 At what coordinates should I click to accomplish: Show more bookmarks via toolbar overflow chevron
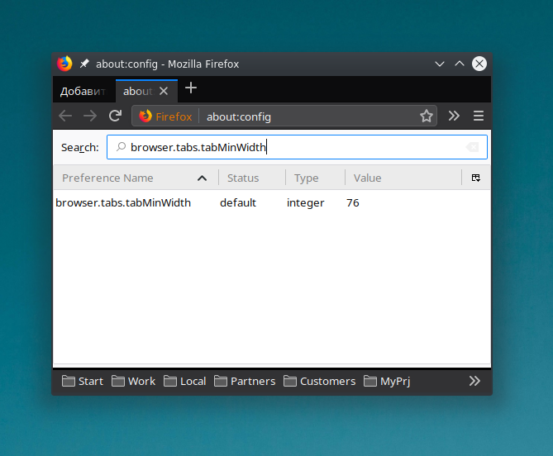pyautogui.click(x=474, y=381)
